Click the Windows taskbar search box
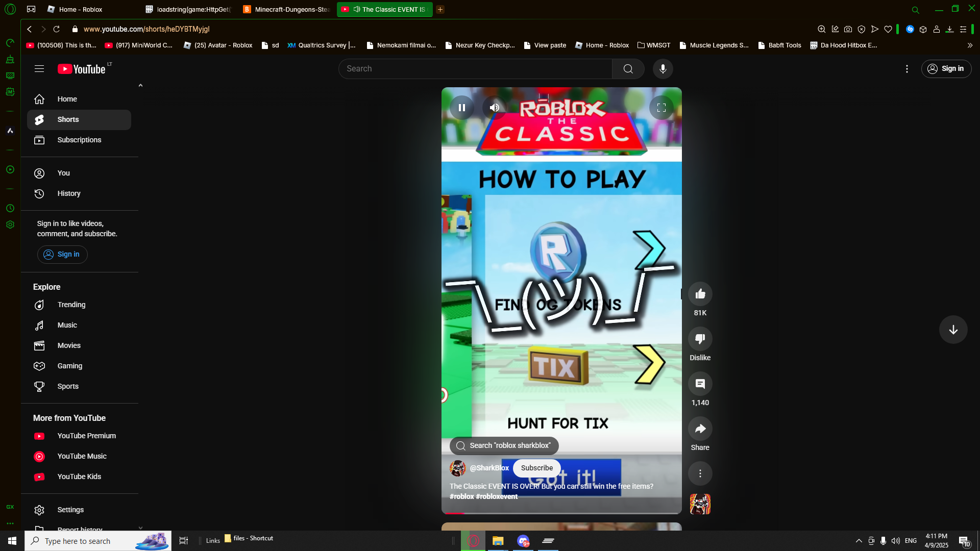This screenshot has height=551, width=980. click(x=98, y=541)
